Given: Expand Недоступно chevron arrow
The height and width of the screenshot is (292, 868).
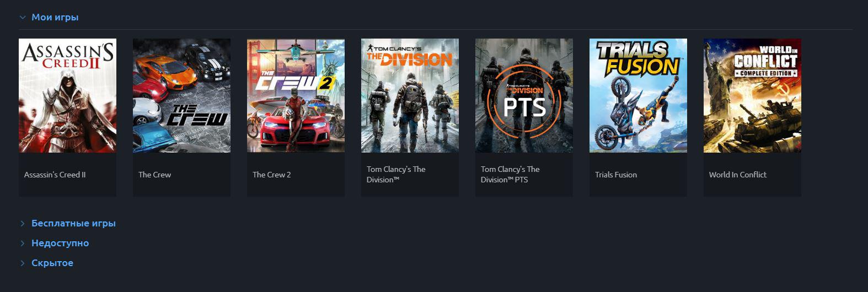Looking at the screenshot, I should click(x=23, y=244).
